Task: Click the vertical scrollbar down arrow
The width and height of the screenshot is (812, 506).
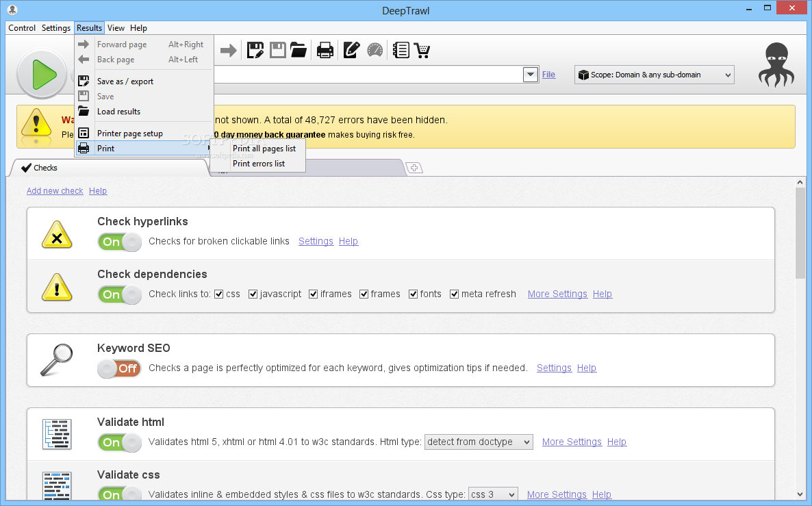Action: click(800, 494)
